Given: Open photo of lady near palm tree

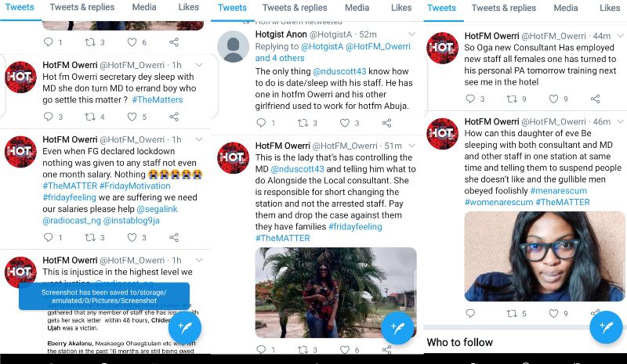Looking at the screenshot, I should click(x=335, y=292).
